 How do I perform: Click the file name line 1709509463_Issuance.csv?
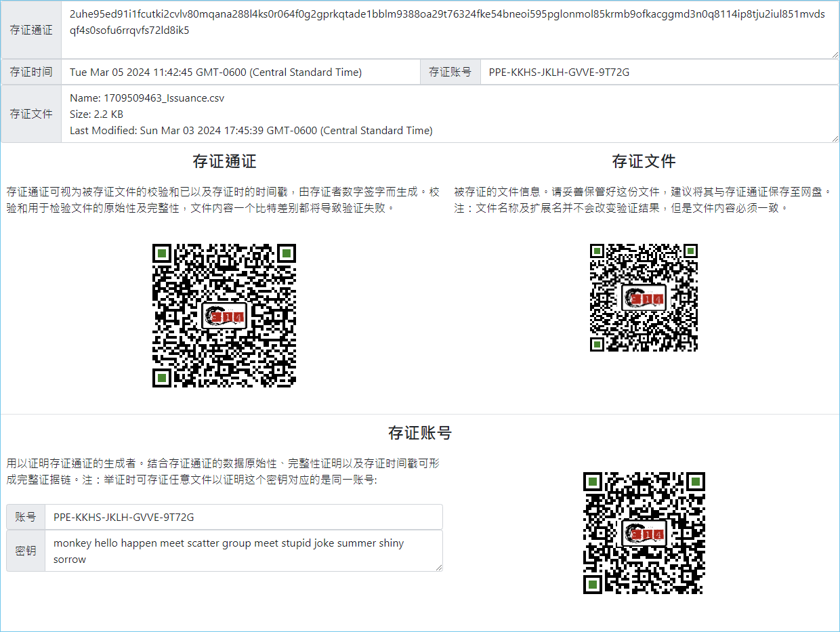[147, 98]
